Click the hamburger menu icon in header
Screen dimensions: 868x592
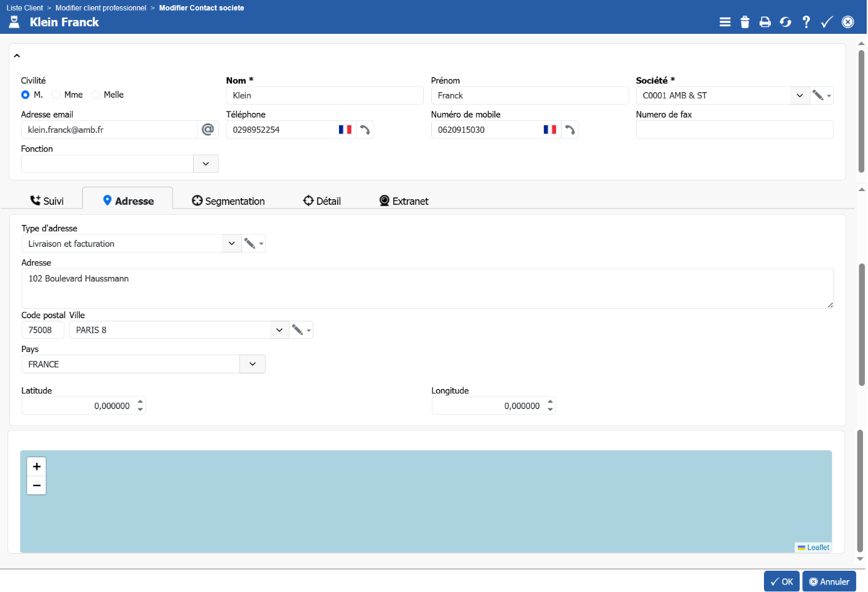coord(724,22)
